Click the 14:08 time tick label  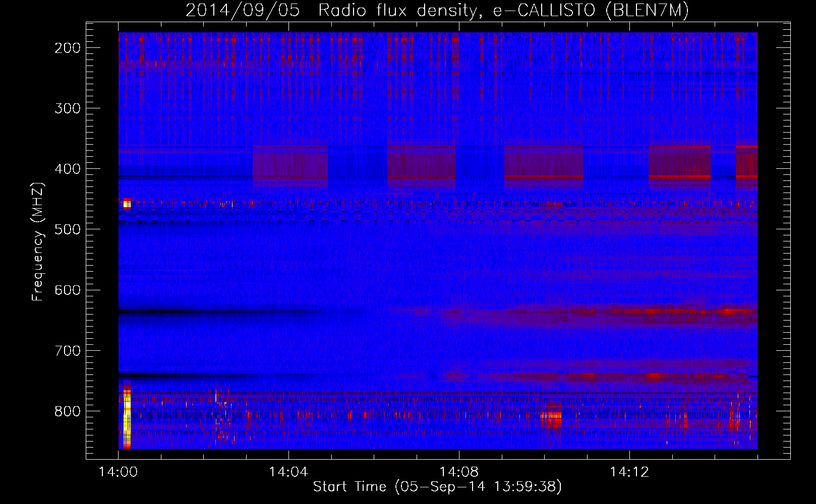pos(459,472)
